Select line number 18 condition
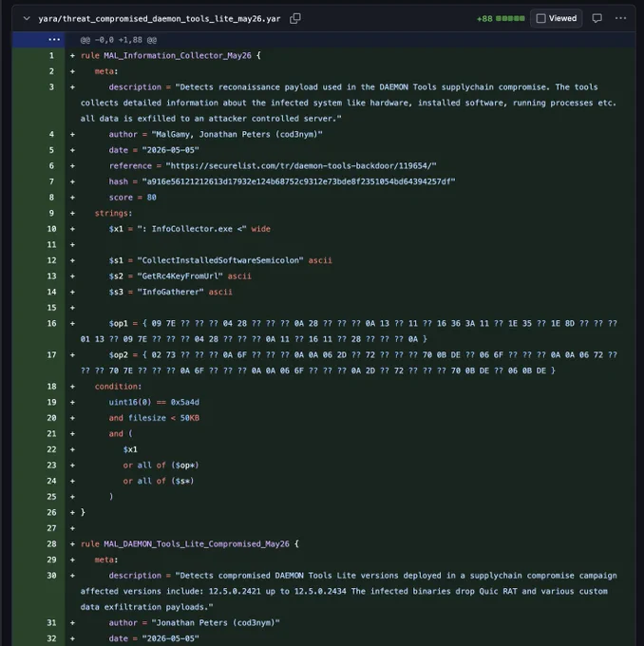Viewport: 644px width, 646px height. (x=51, y=387)
